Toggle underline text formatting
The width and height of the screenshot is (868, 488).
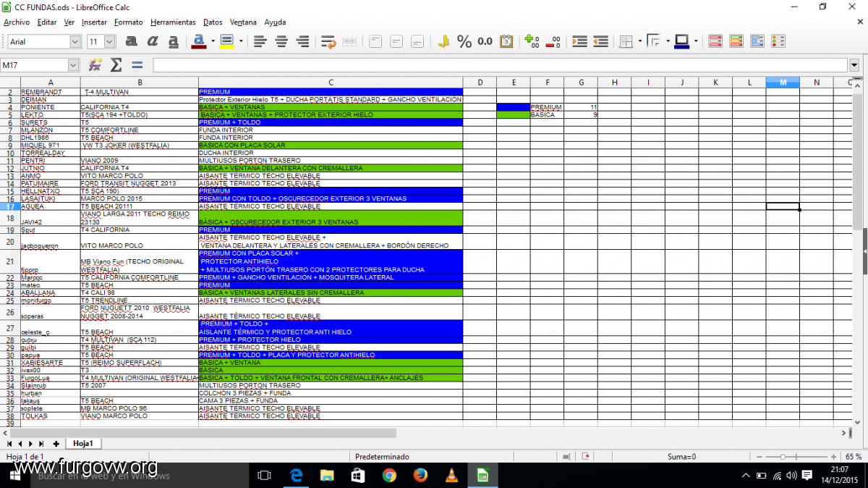pyautogui.click(x=174, y=41)
